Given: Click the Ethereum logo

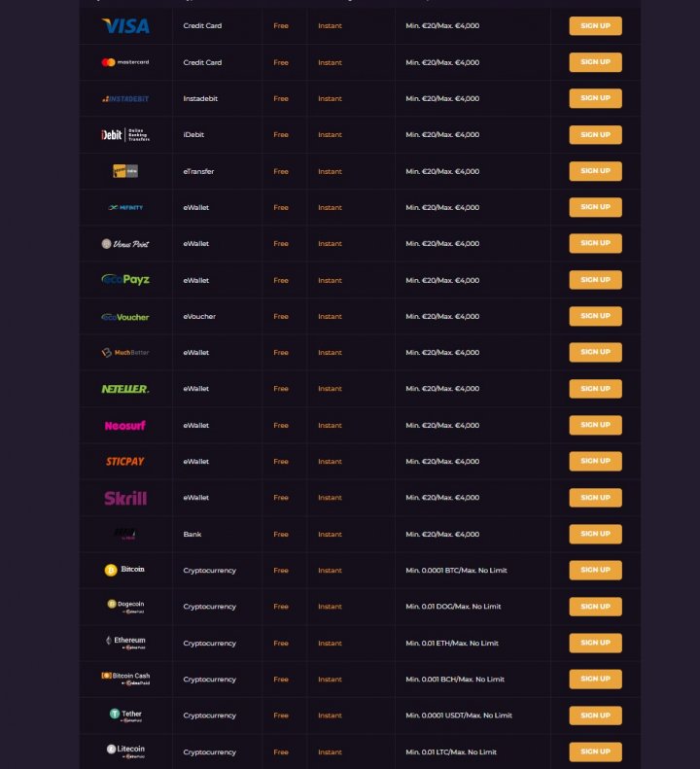Looking at the screenshot, I should pos(125,643).
